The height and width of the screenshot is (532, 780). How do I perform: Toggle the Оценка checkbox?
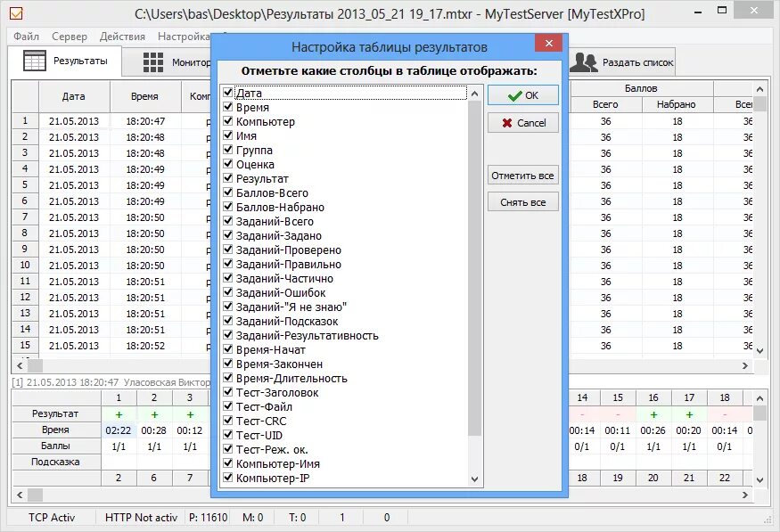click(228, 164)
